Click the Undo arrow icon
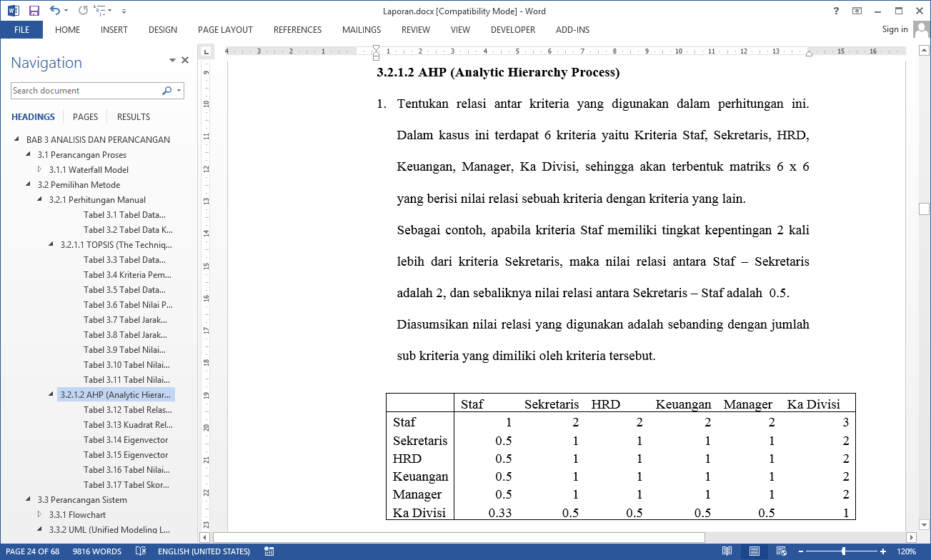931x560 pixels. point(54,11)
